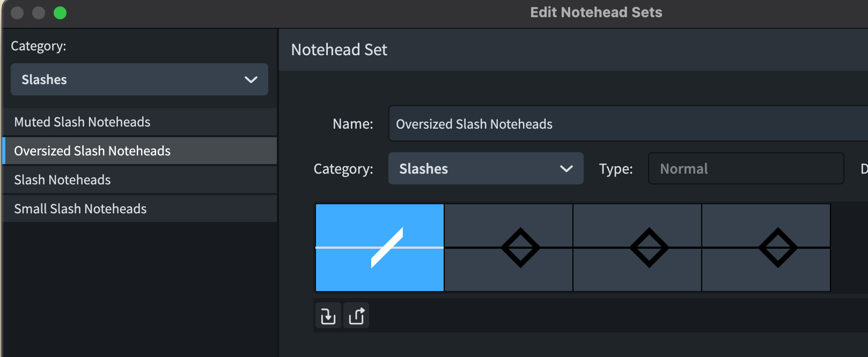Click the Notehead Set header label
The height and width of the screenshot is (357, 868).
[x=339, y=49]
